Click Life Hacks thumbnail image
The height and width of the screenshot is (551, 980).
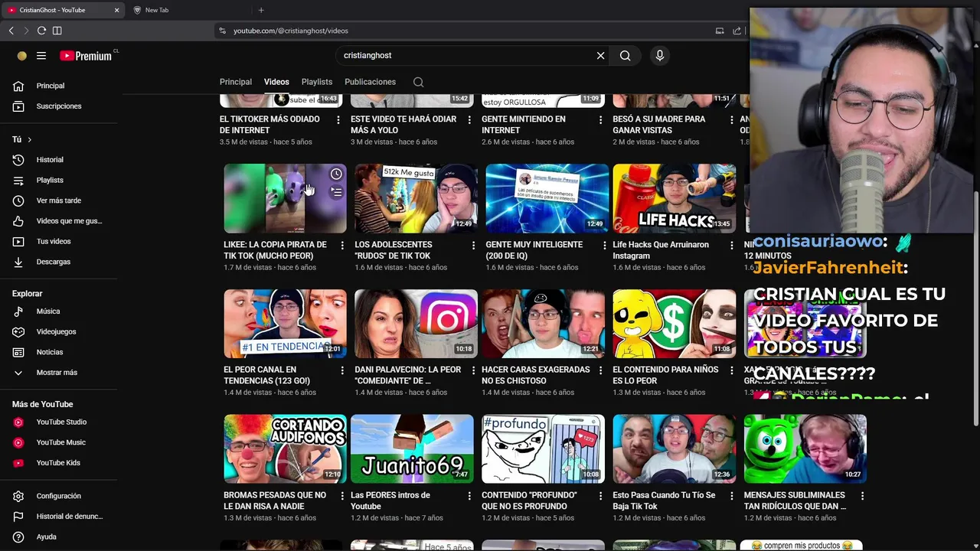(675, 198)
